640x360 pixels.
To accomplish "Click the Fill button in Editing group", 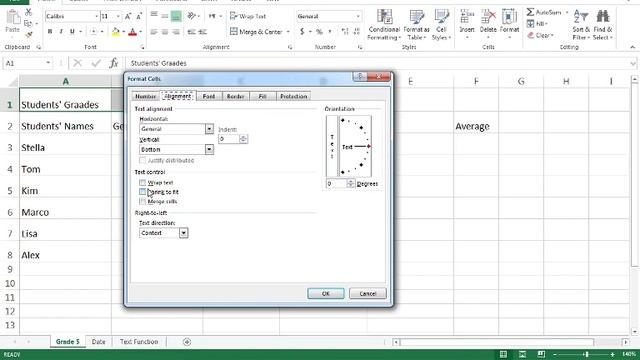I will tap(537, 24).
